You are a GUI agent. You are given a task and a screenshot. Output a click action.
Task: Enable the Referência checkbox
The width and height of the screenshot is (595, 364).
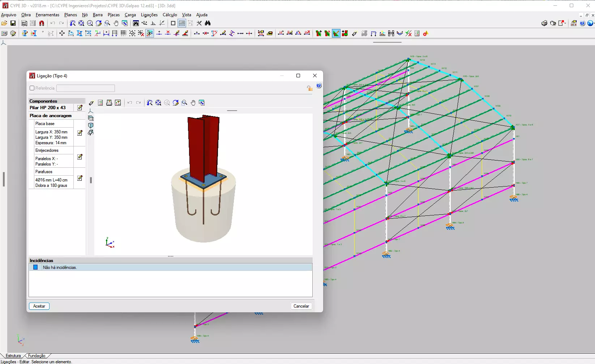coord(32,88)
